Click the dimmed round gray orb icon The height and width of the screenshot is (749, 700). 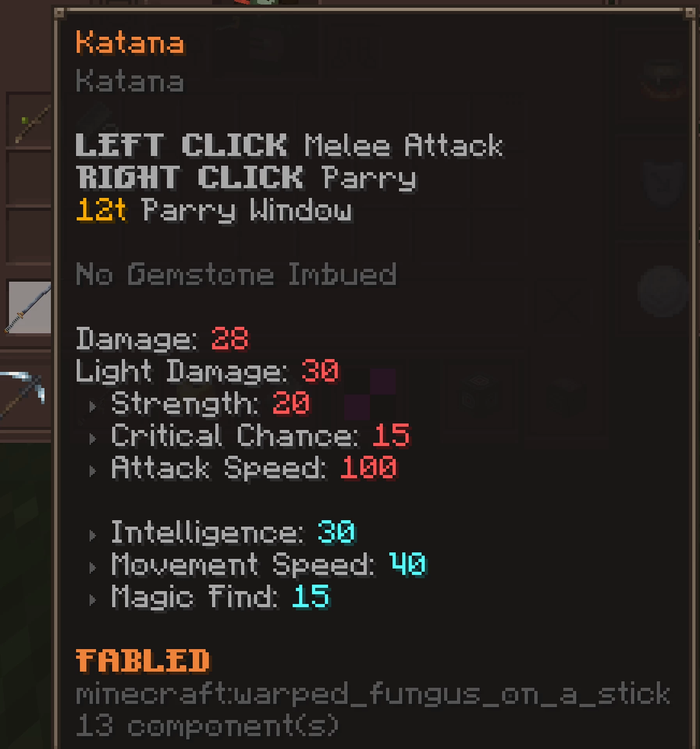[663, 291]
